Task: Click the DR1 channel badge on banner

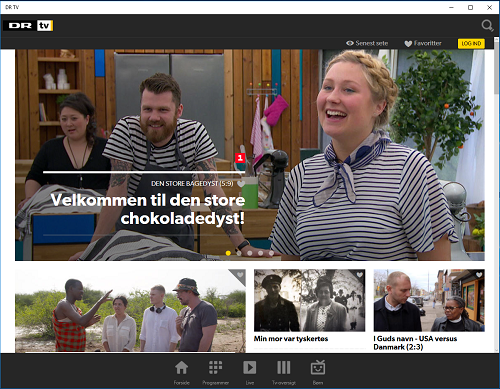Action: tap(240, 158)
